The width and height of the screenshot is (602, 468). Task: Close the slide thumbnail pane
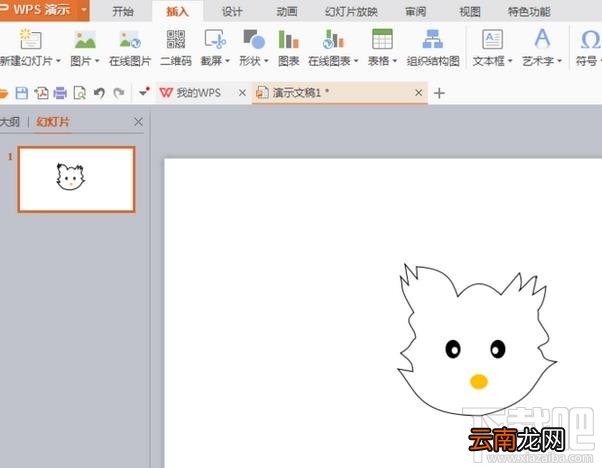pos(139,122)
